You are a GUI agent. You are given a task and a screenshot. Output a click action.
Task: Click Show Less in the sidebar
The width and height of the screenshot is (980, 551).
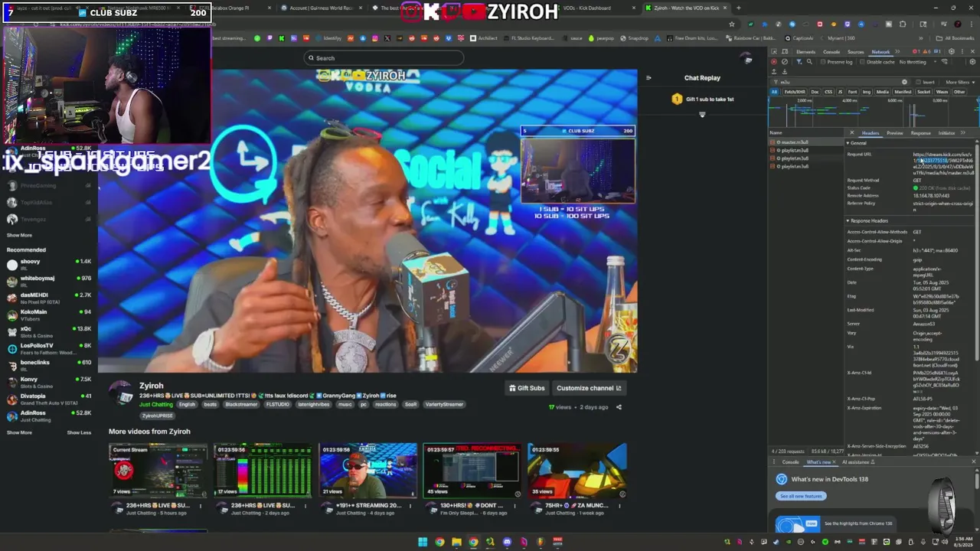point(79,432)
